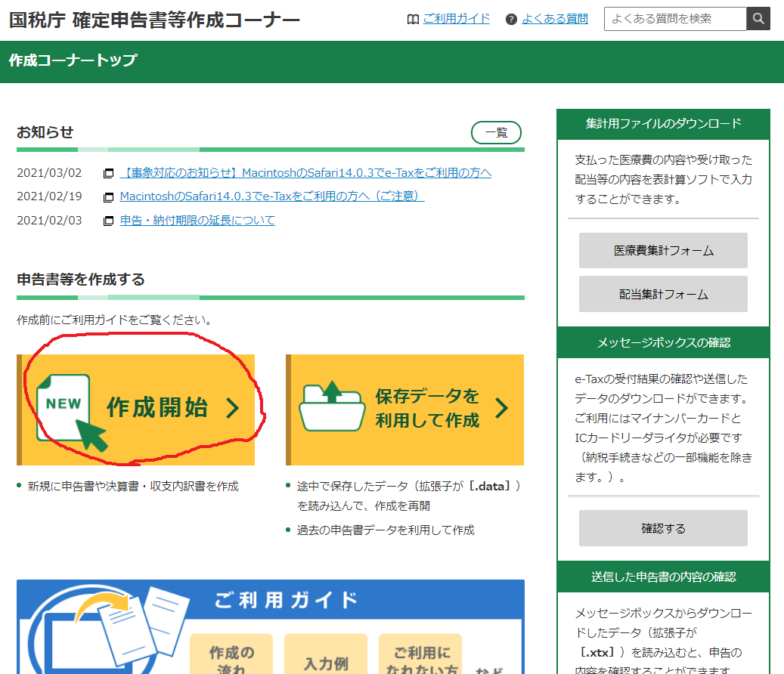Open the ご利用ガイド link in header
This screenshot has width=784, height=674.
click(x=457, y=19)
